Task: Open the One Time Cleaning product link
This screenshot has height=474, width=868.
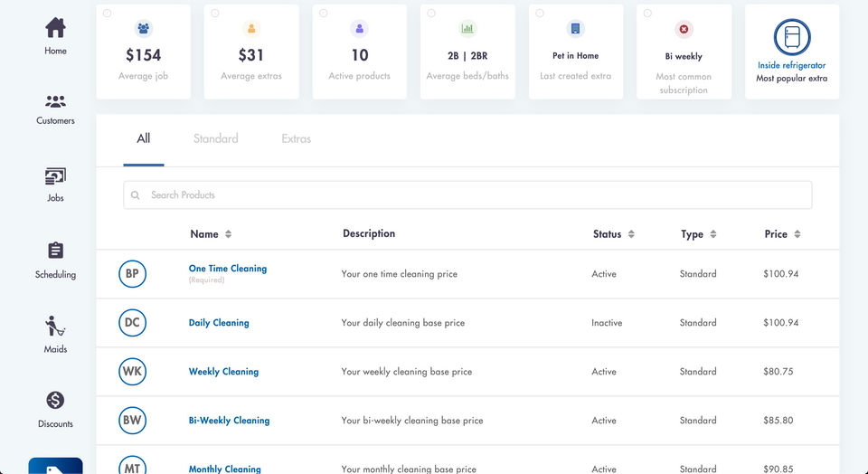Action: pyautogui.click(x=228, y=269)
